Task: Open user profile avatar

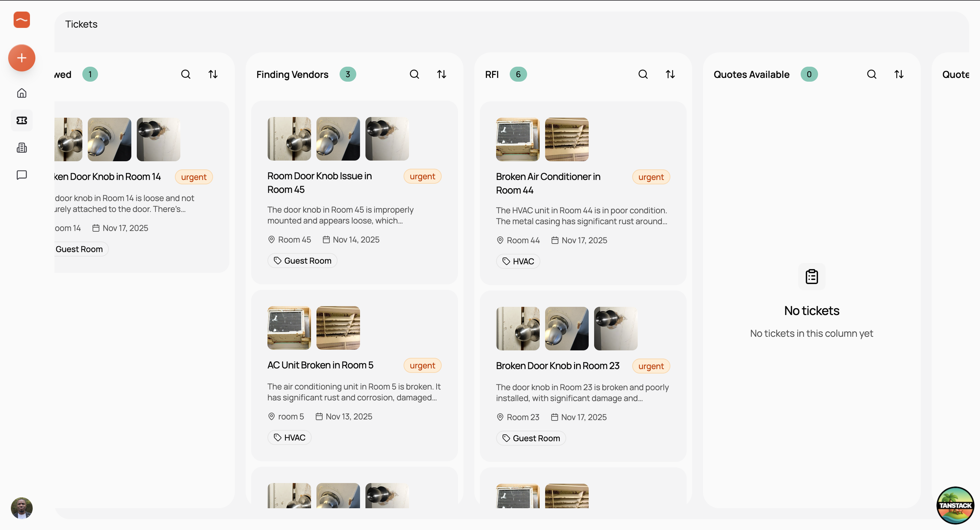Action: pos(22,508)
